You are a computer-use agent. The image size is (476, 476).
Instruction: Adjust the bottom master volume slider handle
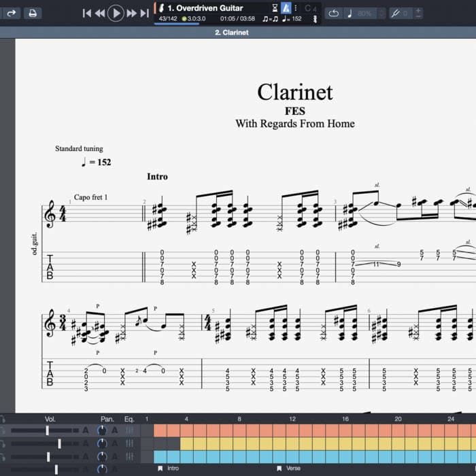(56, 469)
